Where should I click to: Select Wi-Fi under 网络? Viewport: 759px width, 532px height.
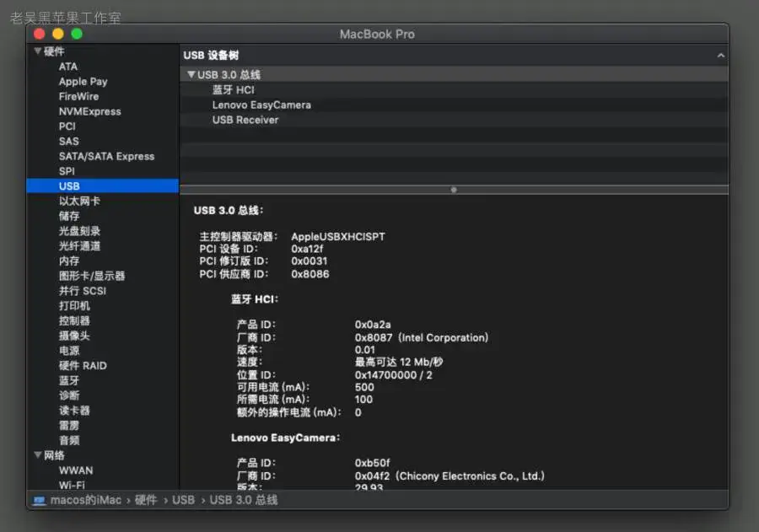tap(72, 485)
